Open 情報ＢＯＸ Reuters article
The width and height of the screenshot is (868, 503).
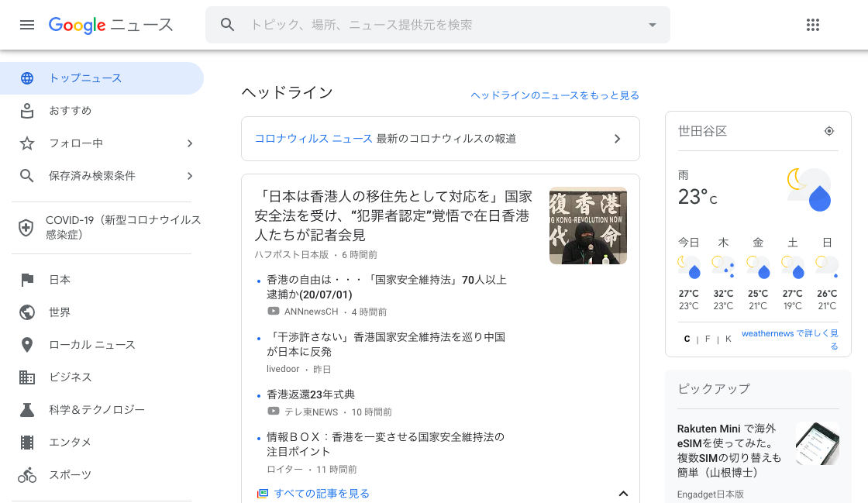tap(385, 444)
